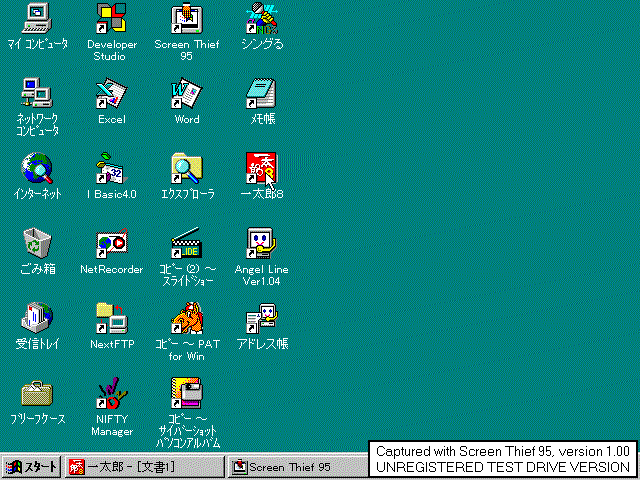Screen dimensions: 640x480
Task: Select the マイ コンピュータ desktop icon
Action: 37,19
